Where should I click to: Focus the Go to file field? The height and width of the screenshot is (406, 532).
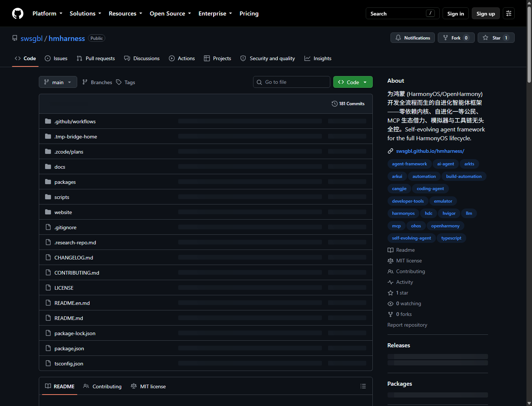click(291, 82)
